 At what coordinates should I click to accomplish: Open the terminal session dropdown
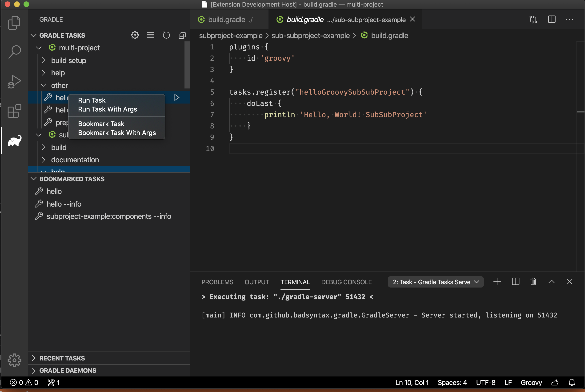coord(435,282)
